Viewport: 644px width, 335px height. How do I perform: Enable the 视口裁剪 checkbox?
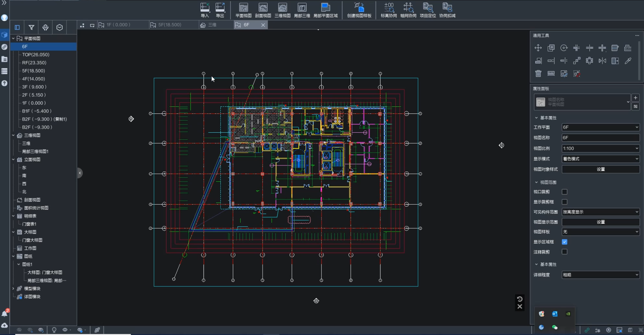[x=565, y=192]
